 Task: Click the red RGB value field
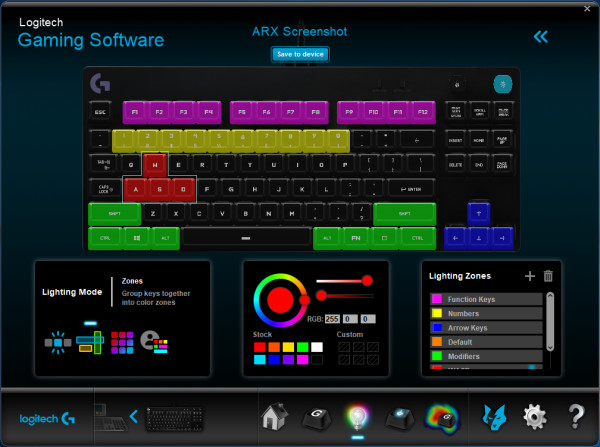click(332, 319)
